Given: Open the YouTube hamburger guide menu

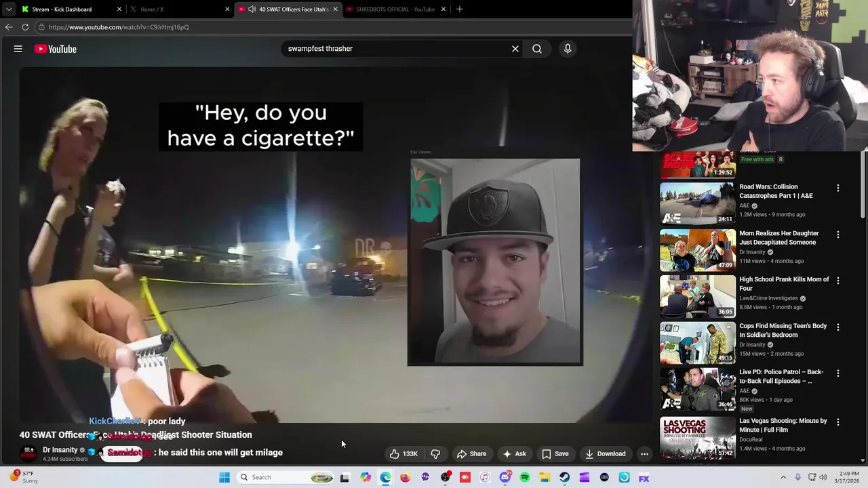Looking at the screenshot, I should [18, 49].
